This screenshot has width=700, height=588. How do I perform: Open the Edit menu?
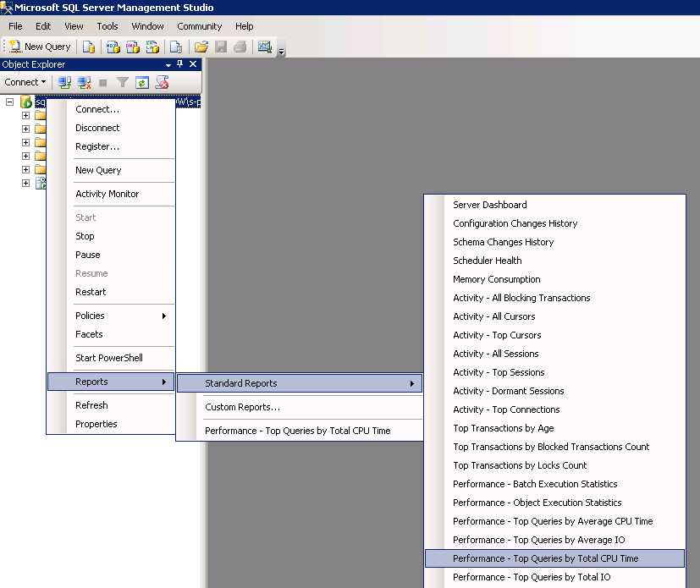(43, 26)
